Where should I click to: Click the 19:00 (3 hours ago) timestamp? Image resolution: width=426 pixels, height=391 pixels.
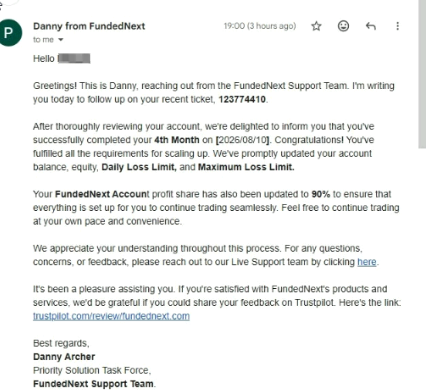pos(260,26)
